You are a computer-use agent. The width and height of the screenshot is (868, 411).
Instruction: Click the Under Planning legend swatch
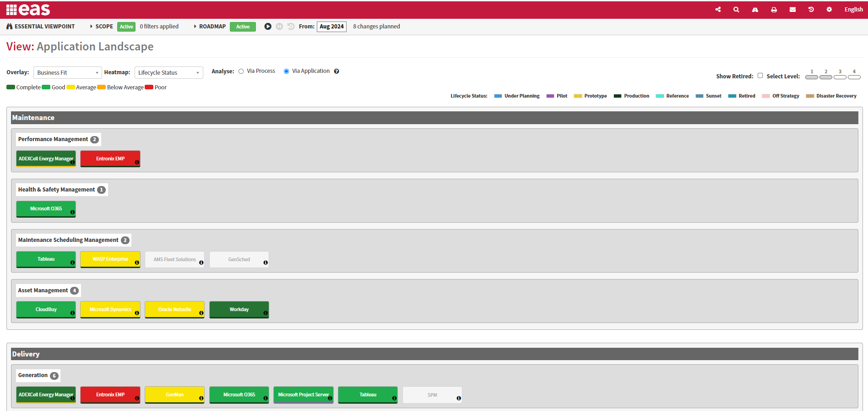pyautogui.click(x=498, y=96)
